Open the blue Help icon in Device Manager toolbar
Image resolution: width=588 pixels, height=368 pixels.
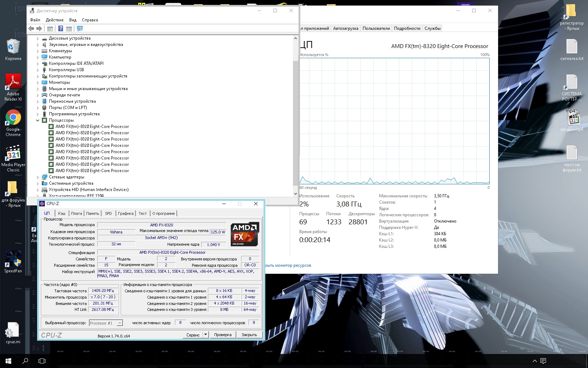coord(61,29)
